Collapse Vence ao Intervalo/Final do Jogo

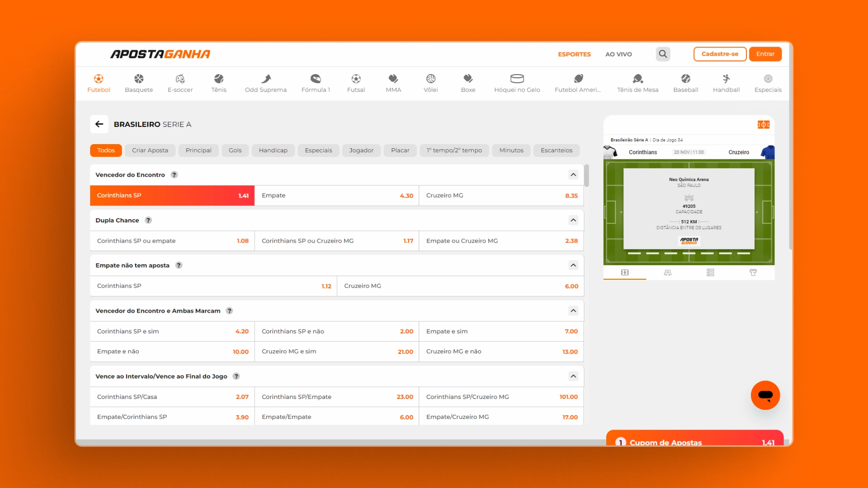coord(573,376)
